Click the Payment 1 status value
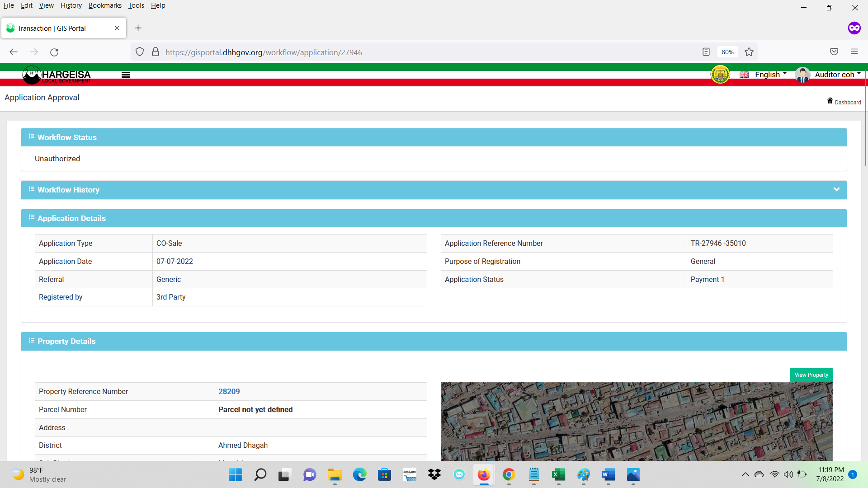Screen dimensions: 868x488 (708, 279)
